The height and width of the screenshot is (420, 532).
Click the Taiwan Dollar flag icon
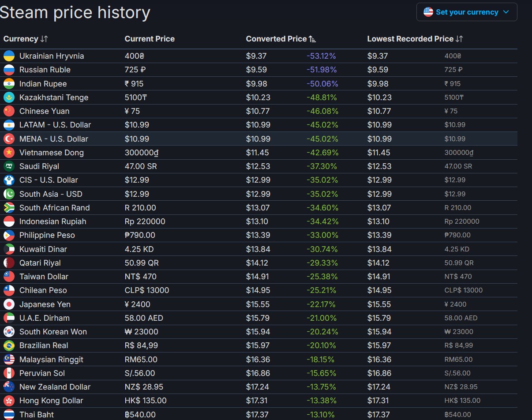9,277
